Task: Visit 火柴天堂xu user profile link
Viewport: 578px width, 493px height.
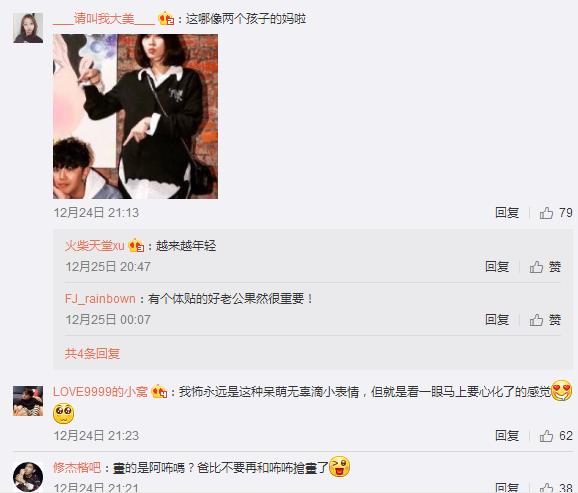Action: point(95,246)
